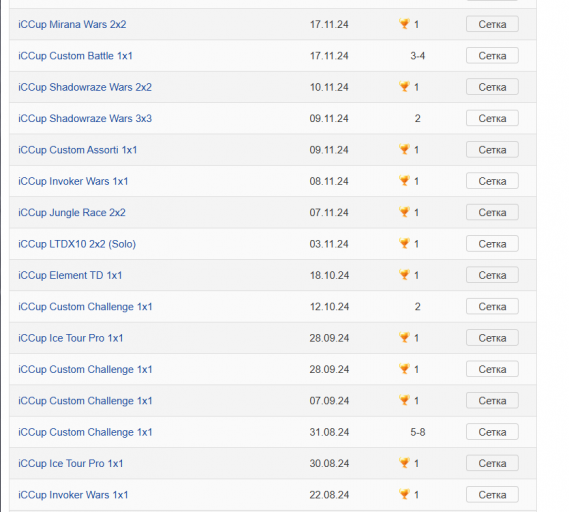Open iCCup Custom Challenge 1x1 dated 31.08.24

(85, 432)
